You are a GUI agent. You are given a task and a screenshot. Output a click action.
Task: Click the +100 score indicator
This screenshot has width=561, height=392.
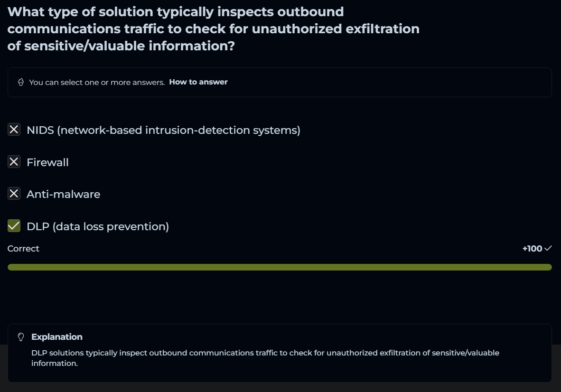[532, 249]
